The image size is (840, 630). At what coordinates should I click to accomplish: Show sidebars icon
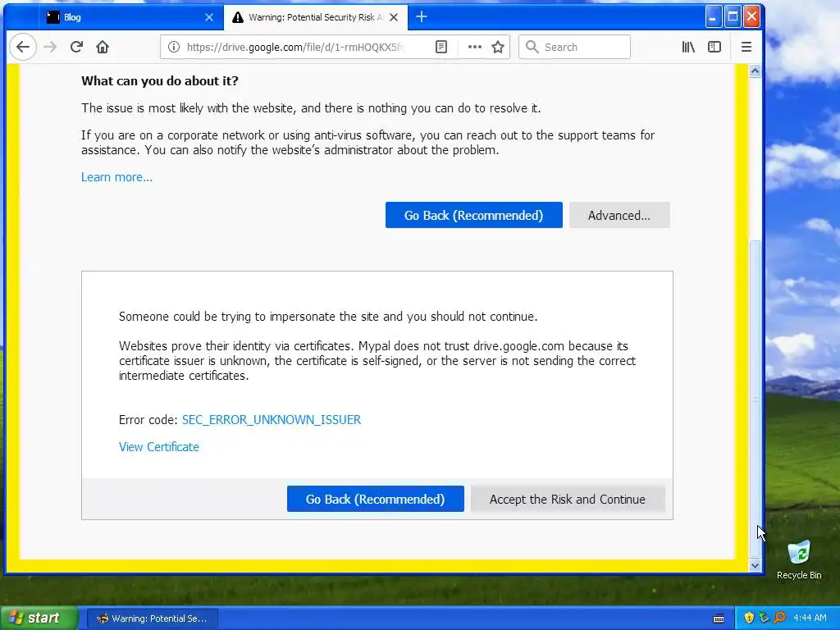click(x=714, y=47)
